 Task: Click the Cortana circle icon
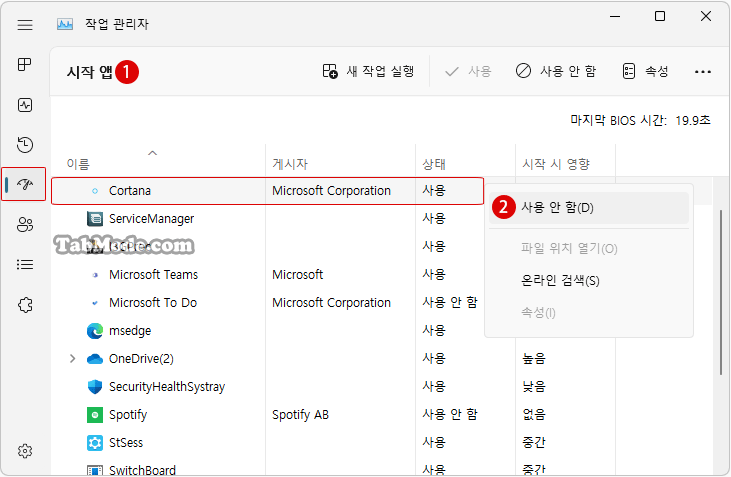pos(95,191)
